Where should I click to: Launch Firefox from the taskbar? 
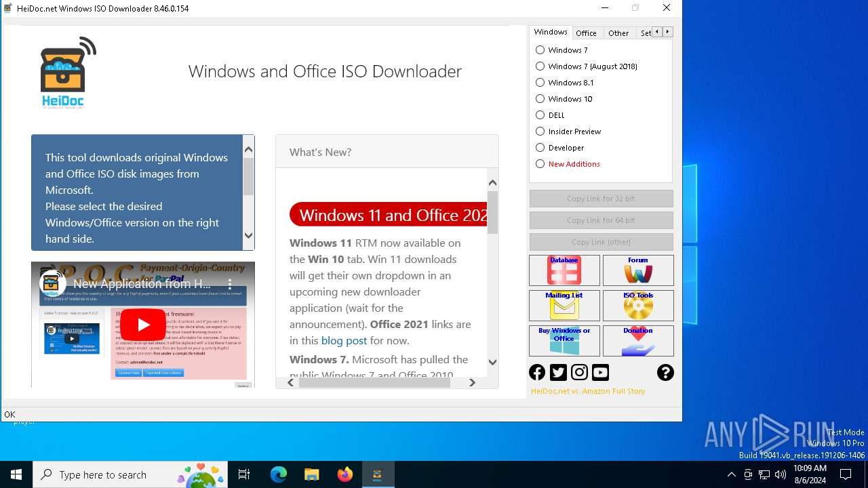pos(344,474)
